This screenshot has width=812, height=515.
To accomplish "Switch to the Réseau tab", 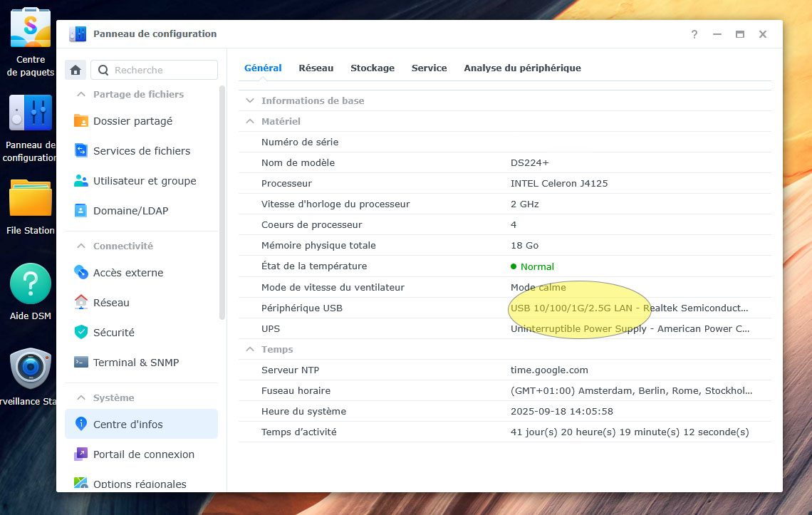I will pyautogui.click(x=316, y=68).
